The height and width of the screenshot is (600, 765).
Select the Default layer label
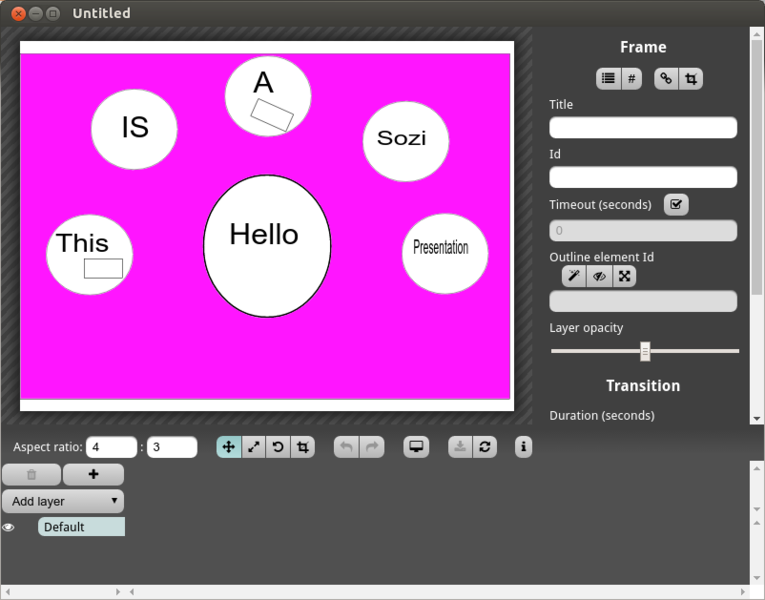[x=81, y=527]
